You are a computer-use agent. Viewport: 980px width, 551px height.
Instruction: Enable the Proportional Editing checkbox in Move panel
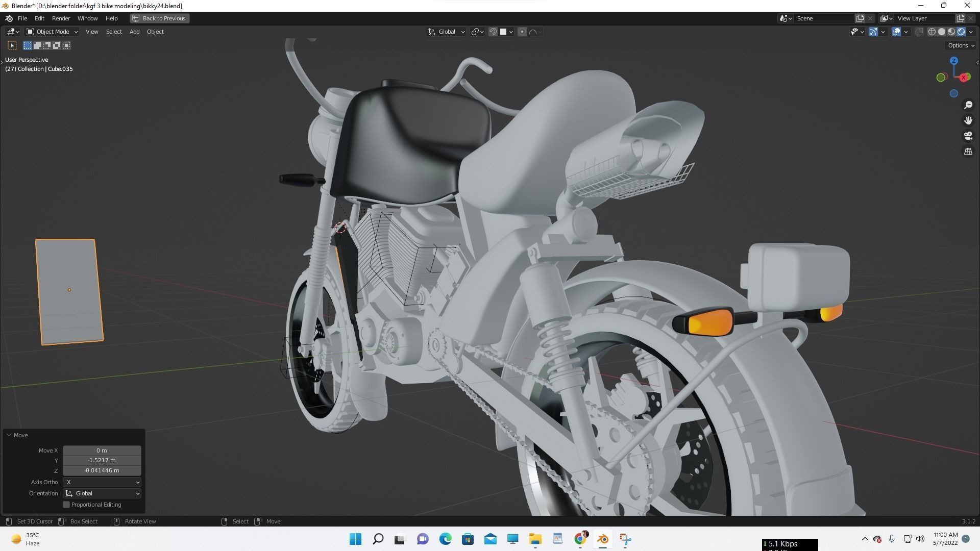(66, 504)
